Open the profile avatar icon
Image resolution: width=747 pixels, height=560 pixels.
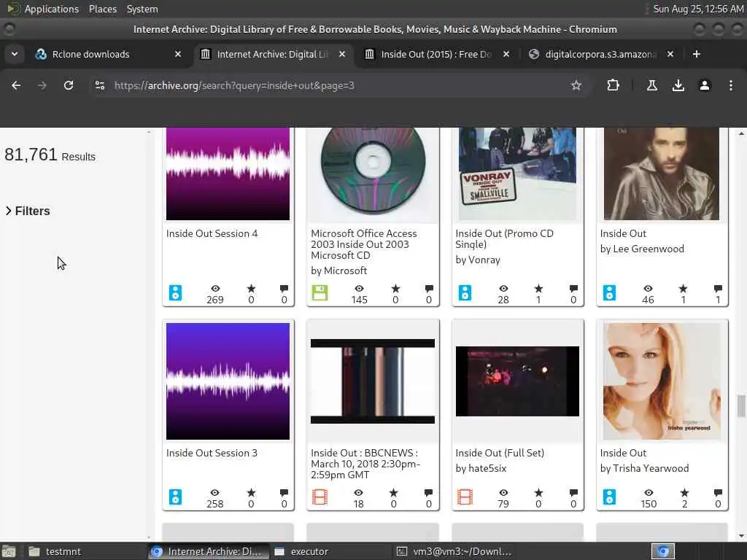click(705, 85)
